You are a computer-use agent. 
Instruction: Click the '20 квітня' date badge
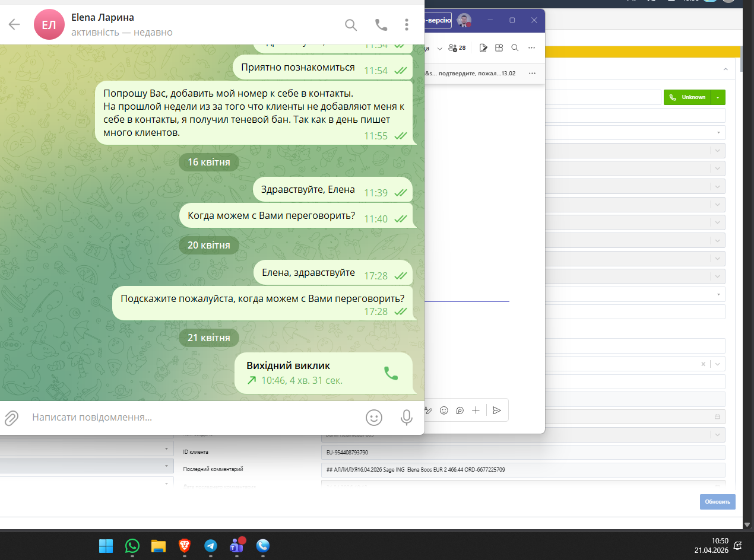pos(209,244)
